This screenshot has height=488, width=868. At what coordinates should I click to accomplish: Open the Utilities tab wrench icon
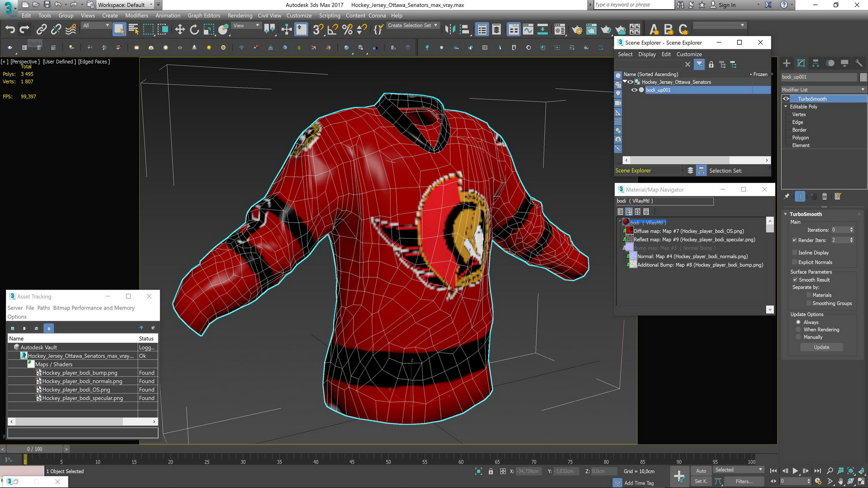[x=859, y=63]
